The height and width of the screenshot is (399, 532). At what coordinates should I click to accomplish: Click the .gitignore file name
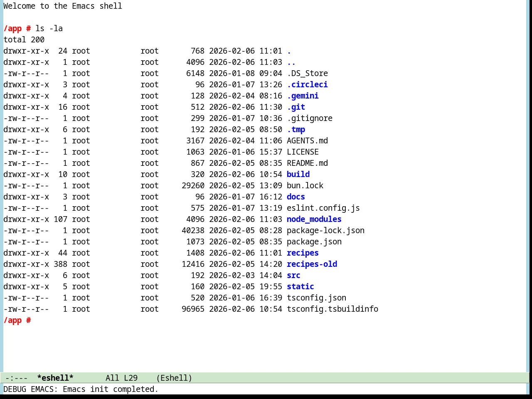pos(310,118)
